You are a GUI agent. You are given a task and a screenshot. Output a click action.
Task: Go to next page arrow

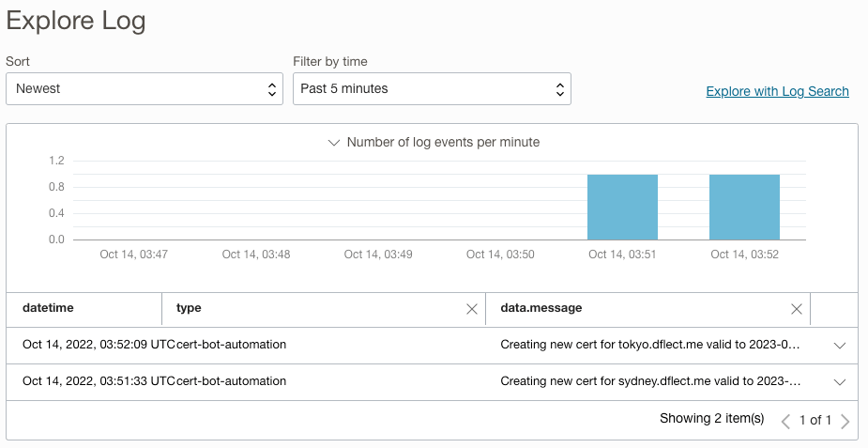coord(845,421)
